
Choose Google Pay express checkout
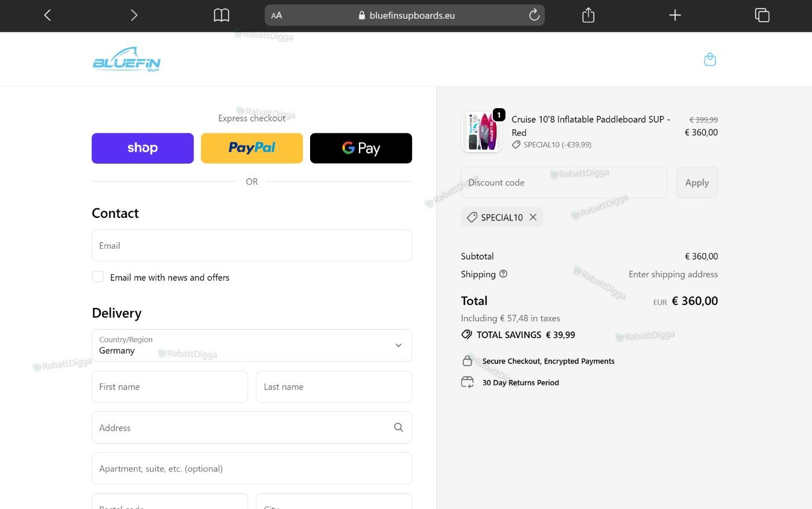(x=361, y=149)
